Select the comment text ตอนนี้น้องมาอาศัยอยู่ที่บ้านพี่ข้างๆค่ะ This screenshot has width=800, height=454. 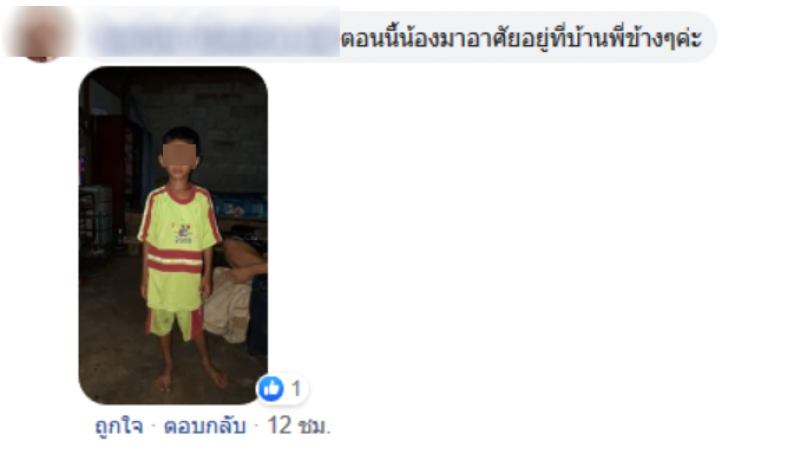point(521,38)
